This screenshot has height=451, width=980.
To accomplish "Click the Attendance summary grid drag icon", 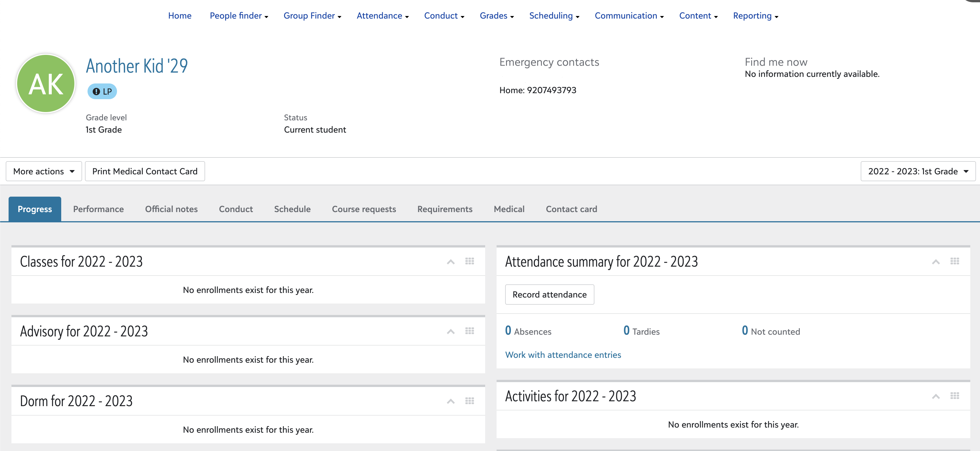I will tap(955, 261).
